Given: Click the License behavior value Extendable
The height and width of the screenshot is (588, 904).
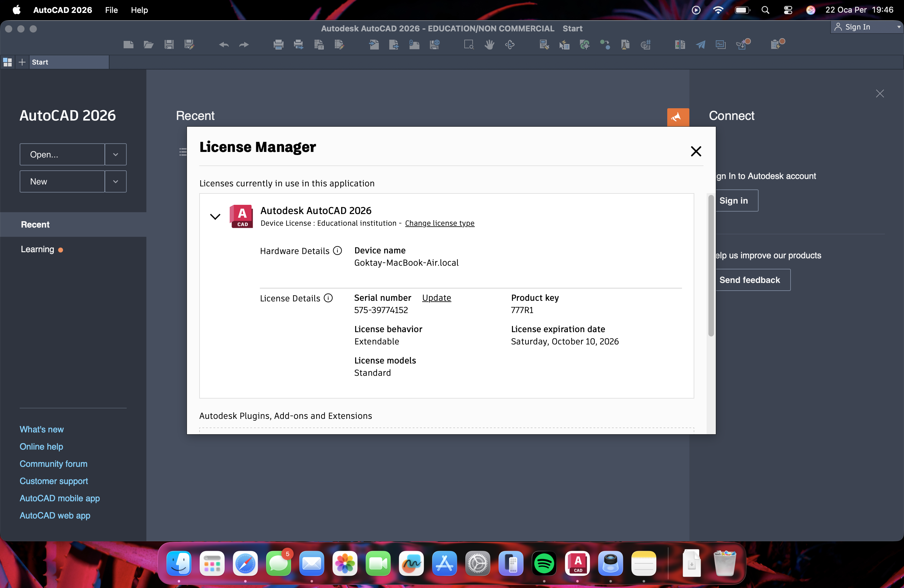Looking at the screenshot, I should tap(376, 341).
